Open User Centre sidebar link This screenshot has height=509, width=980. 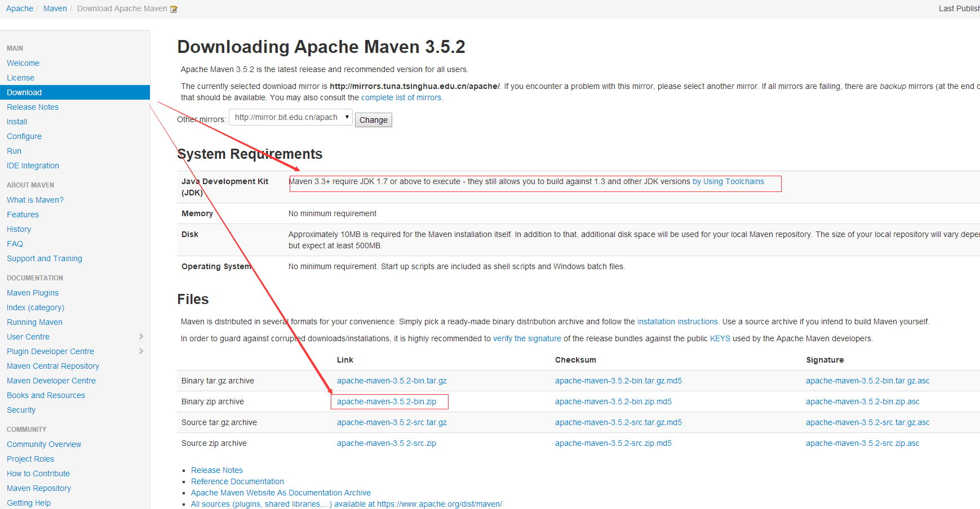click(28, 337)
